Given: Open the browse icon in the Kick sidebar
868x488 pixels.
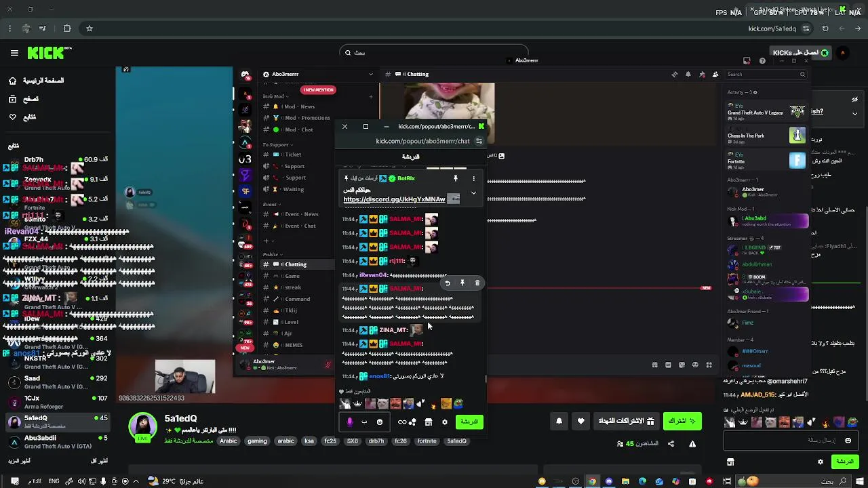Looking at the screenshot, I should pyautogui.click(x=12, y=99).
